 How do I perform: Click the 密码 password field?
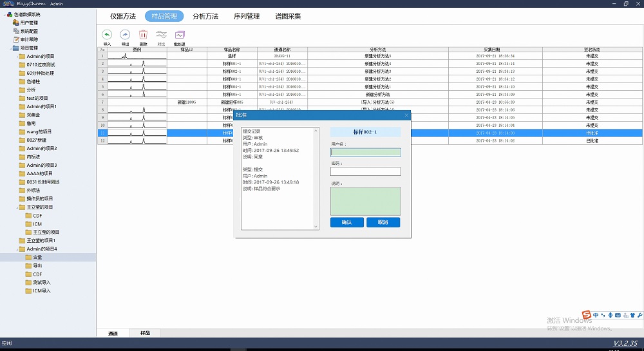point(365,171)
